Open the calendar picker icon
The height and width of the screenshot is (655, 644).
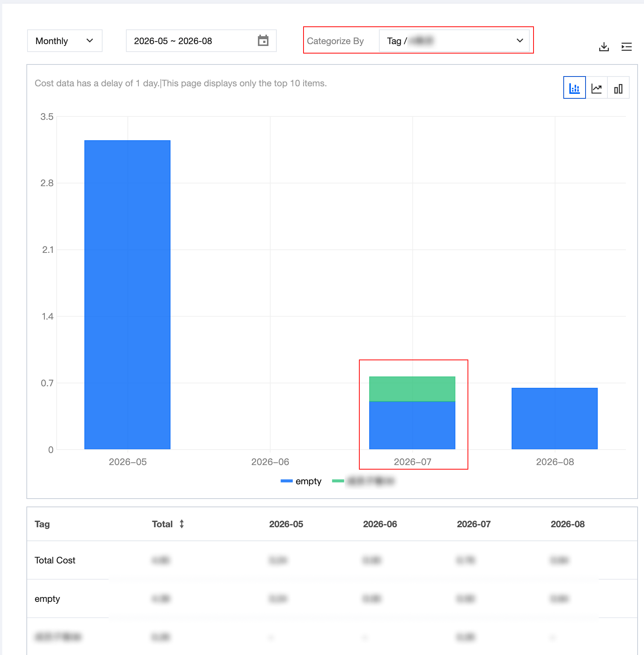[263, 41]
